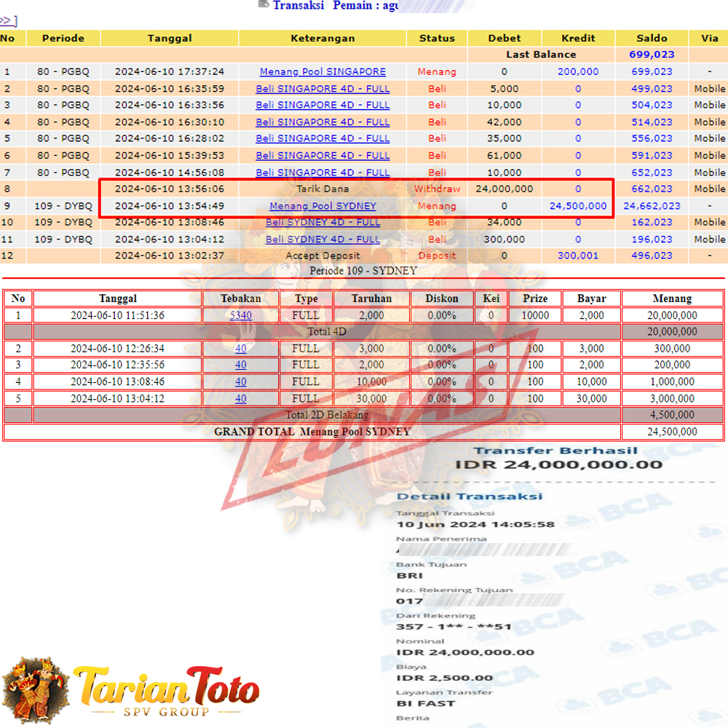The height and width of the screenshot is (728, 728).
Task: Click the Last Balance value 699,023
Action: [x=651, y=55]
